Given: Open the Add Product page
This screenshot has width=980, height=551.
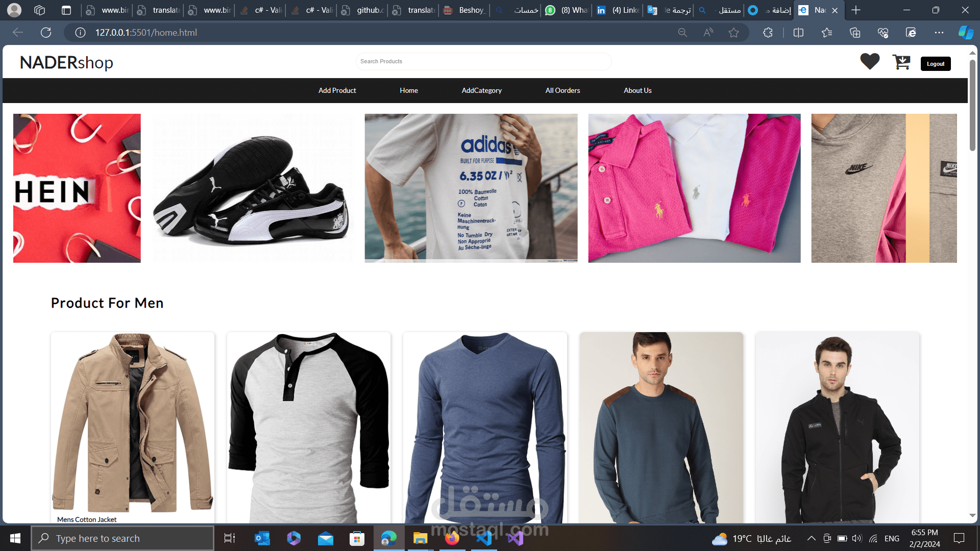Looking at the screenshot, I should (337, 90).
